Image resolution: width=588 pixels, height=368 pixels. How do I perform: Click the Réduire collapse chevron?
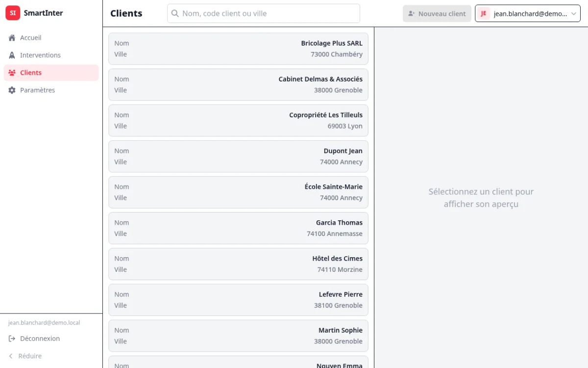coord(11,356)
